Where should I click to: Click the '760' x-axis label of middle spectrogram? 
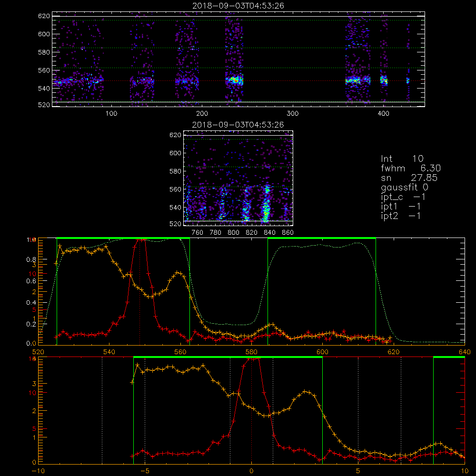(x=198, y=233)
